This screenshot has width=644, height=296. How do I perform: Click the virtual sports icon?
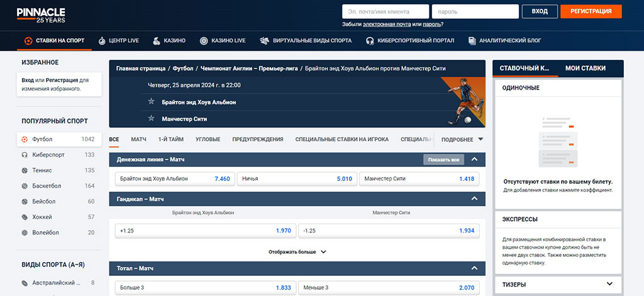265,41
